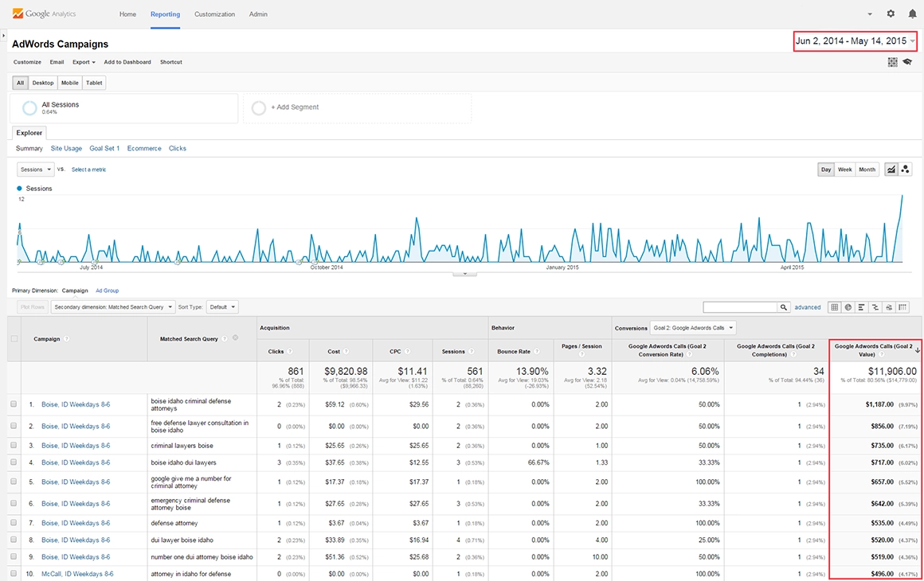Switch primary dimension to Ad Group
924x581 pixels.
tap(108, 290)
